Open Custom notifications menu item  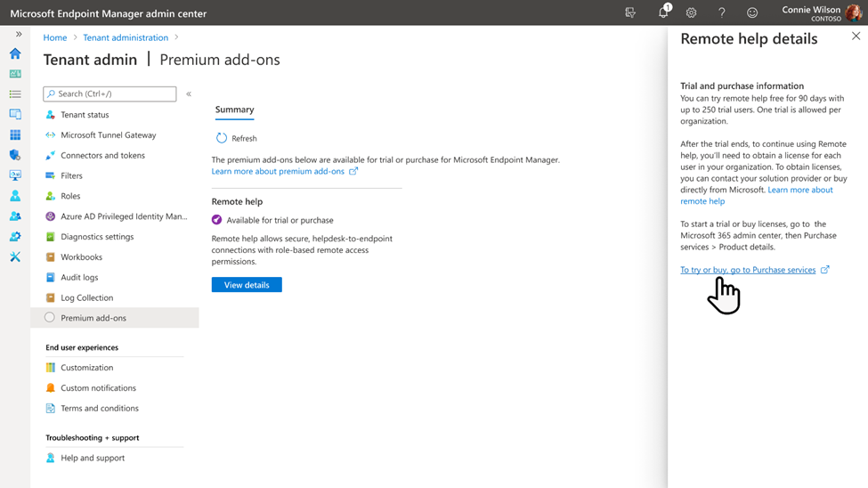(x=99, y=388)
